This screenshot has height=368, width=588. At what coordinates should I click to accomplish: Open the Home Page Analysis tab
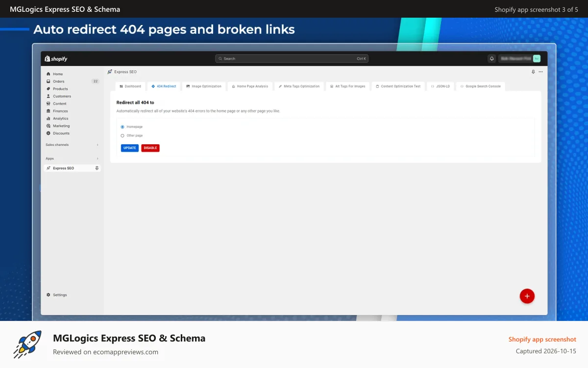pyautogui.click(x=250, y=86)
